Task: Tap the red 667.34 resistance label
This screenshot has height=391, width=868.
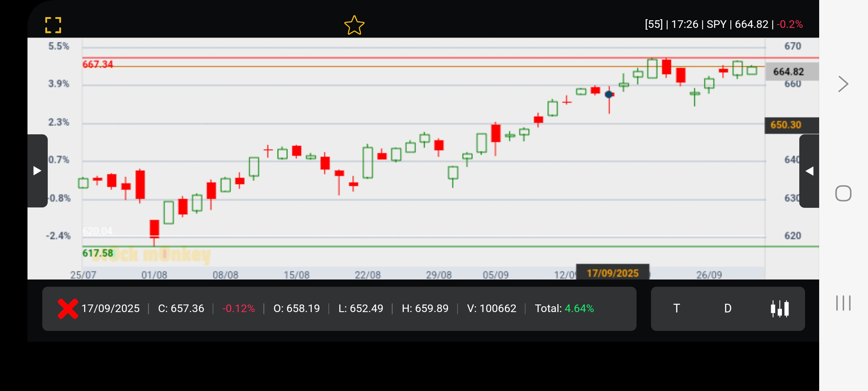Action: [98, 64]
